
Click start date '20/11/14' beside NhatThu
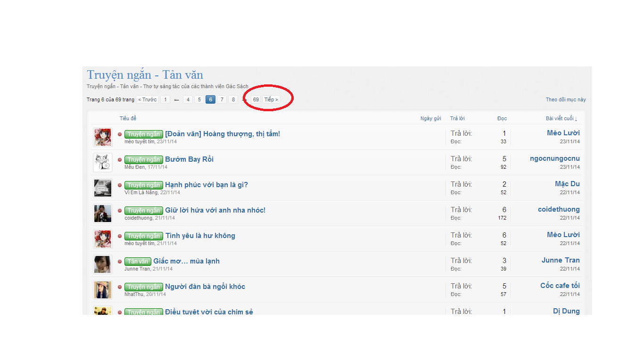coord(156,294)
